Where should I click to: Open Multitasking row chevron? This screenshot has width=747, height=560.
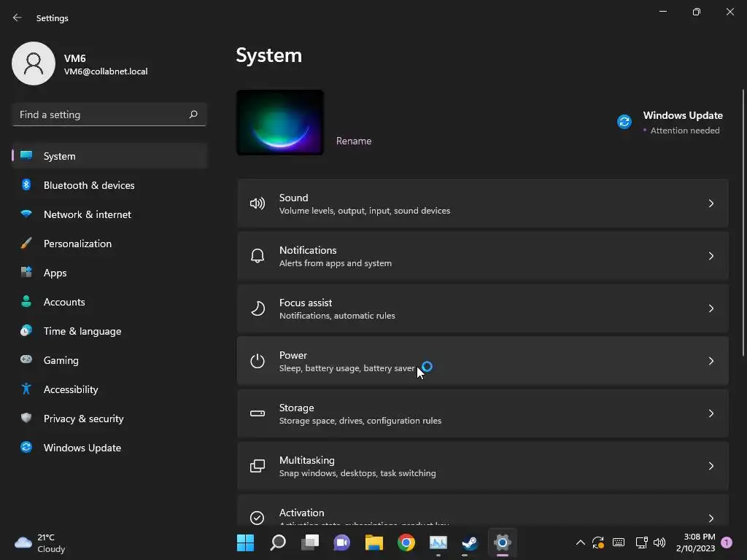click(711, 466)
